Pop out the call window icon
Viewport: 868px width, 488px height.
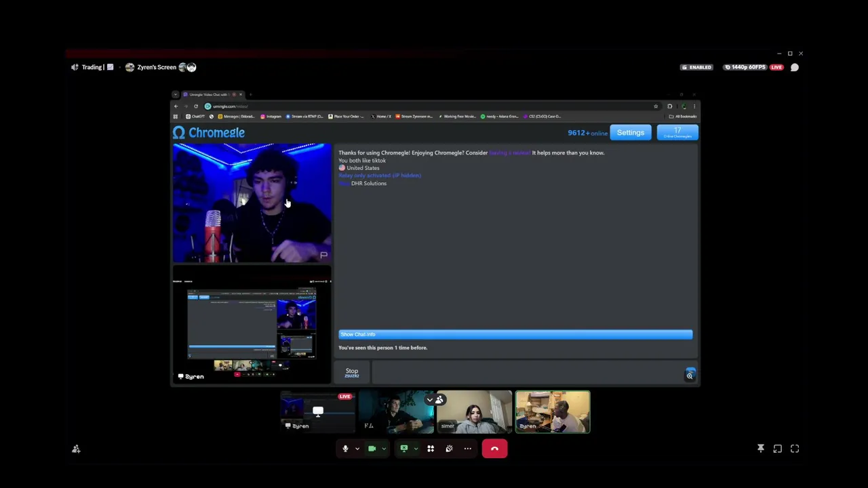pyautogui.click(x=778, y=449)
